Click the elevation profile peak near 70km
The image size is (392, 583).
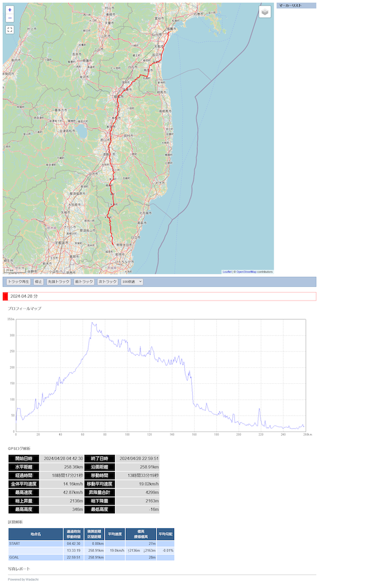92,323
